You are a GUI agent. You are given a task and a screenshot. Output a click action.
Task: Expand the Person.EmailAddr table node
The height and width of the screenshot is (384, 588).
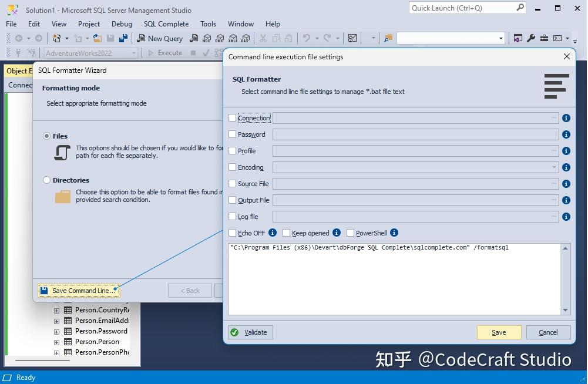tap(56, 321)
